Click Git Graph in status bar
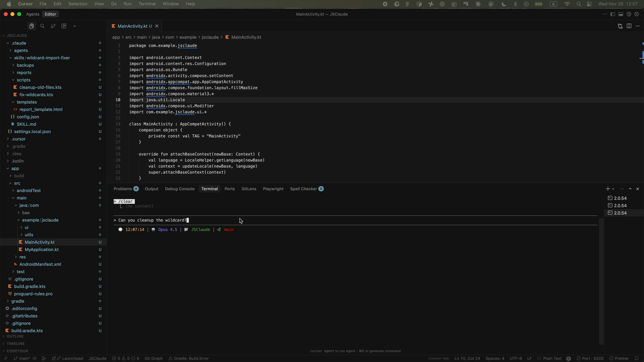Screen dimensions: 644x362 (153, 358)
